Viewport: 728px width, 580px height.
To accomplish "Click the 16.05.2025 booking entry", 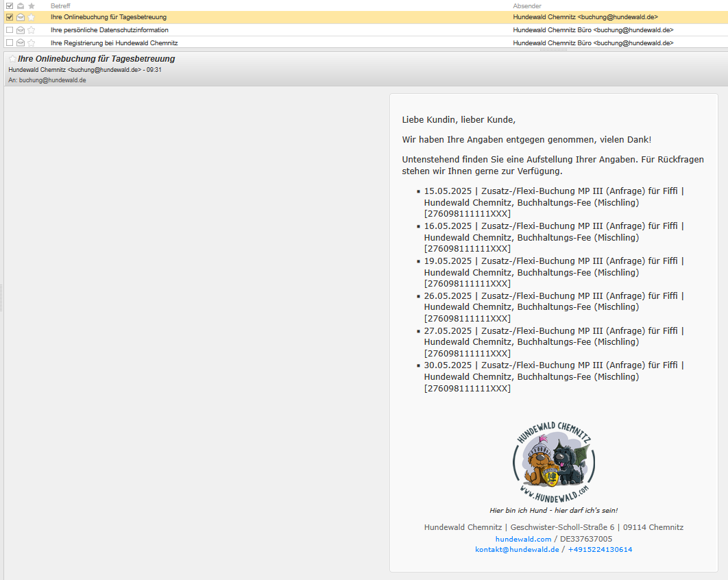I will click(x=554, y=237).
